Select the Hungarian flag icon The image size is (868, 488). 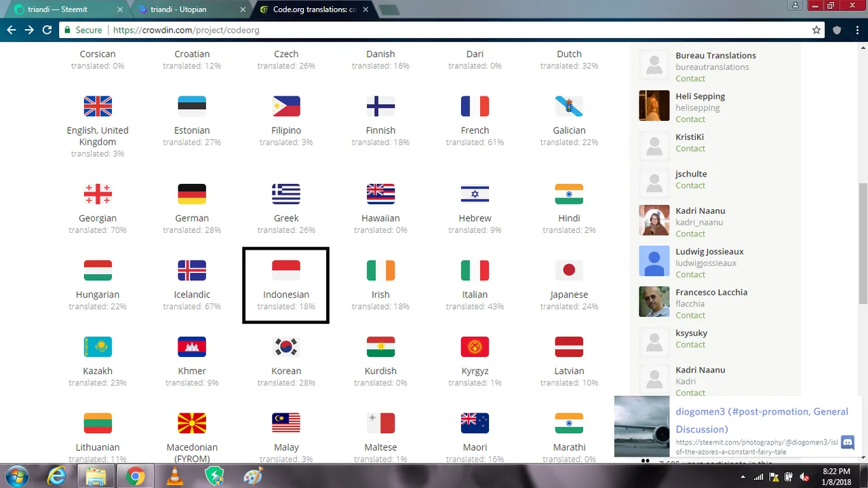pyautogui.click(x=98, y=270)
